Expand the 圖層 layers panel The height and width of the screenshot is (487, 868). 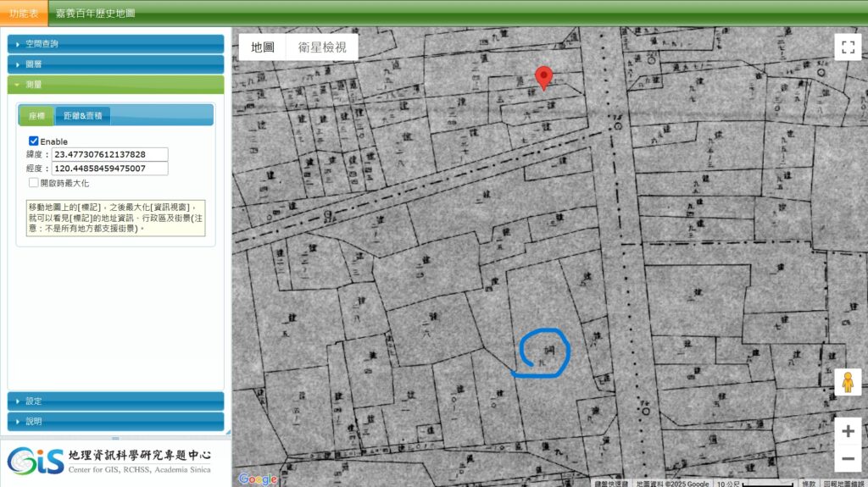point(115,64)
